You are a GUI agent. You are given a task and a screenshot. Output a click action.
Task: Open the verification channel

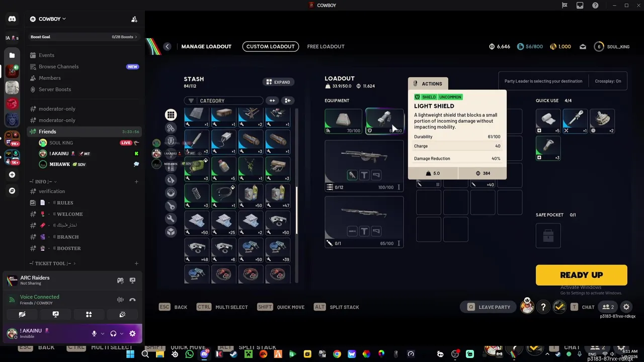pos(85,191)
